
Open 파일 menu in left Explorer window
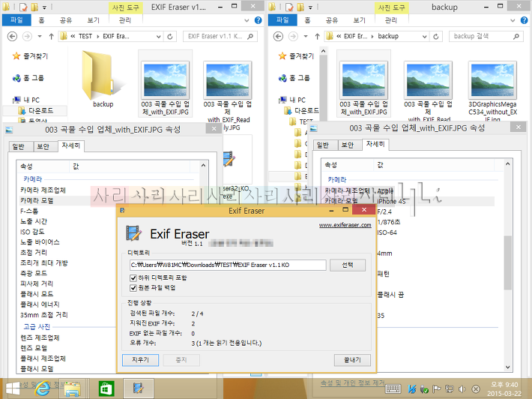(x=16, y=20)
